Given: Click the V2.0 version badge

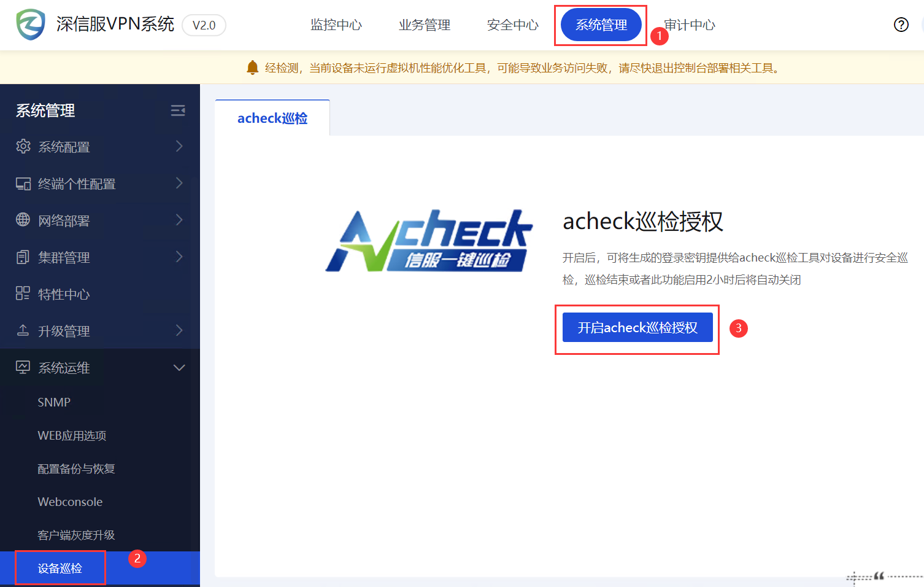Looking at the screenshot, I should (204, 25).
